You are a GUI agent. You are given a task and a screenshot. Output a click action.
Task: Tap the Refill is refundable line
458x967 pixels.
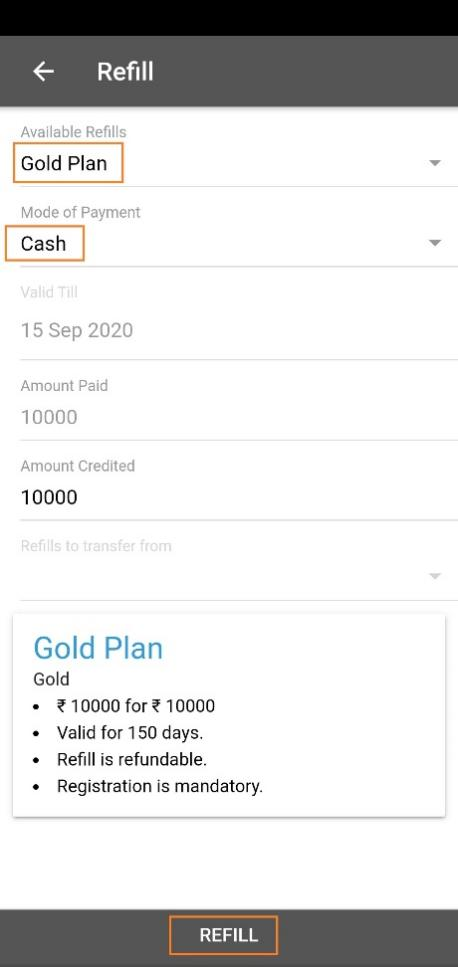[132, 759]
